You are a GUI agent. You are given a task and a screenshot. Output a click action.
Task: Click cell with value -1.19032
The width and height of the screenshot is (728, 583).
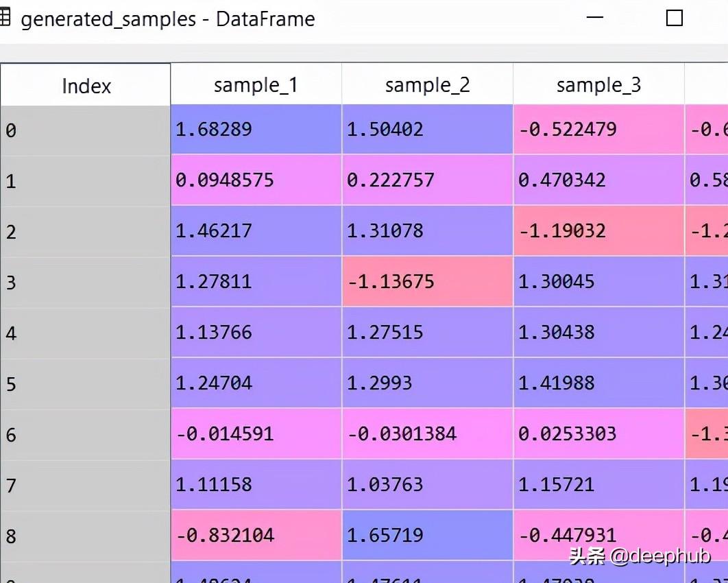click(x=598, y=230)
